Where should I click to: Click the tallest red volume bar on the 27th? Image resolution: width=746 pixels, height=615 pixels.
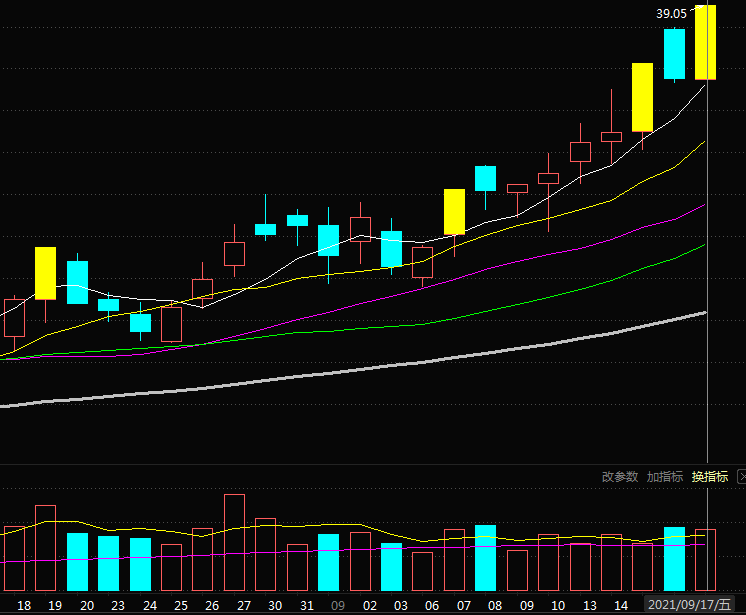[x=235, y=543]
